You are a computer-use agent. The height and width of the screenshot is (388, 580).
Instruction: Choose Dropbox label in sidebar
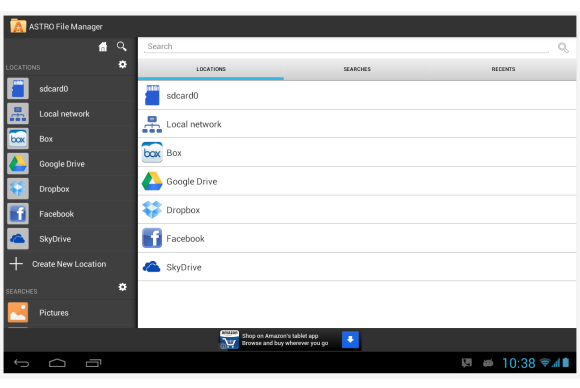[x=54, y=189]
